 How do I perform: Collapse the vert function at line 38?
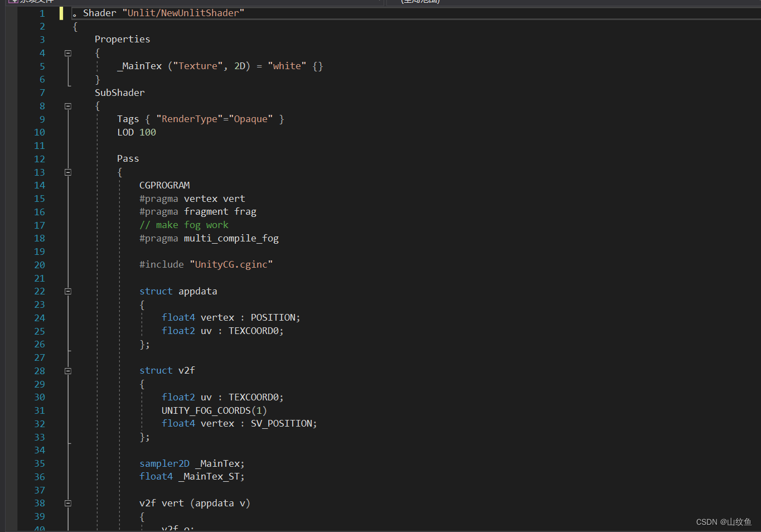(x=68, y=503)
